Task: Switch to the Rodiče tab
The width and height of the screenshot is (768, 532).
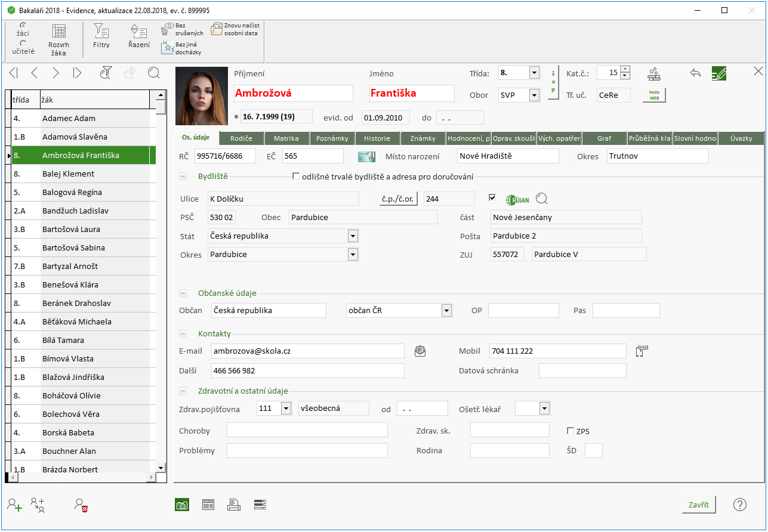Action: pos(240,138)
